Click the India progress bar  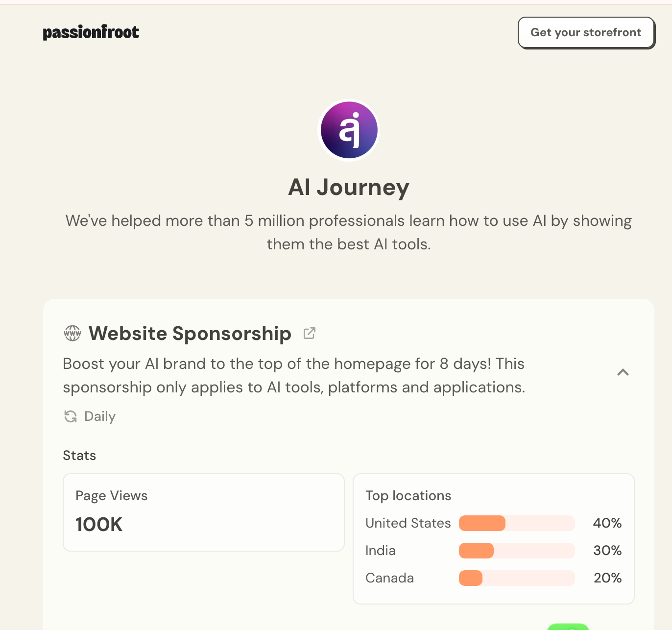(x=516, y=551)
